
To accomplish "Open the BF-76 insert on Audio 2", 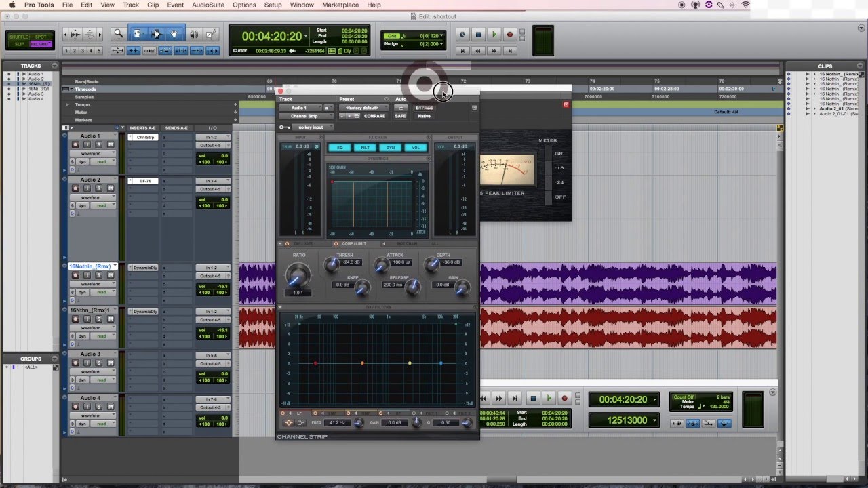I will (146, 181).
